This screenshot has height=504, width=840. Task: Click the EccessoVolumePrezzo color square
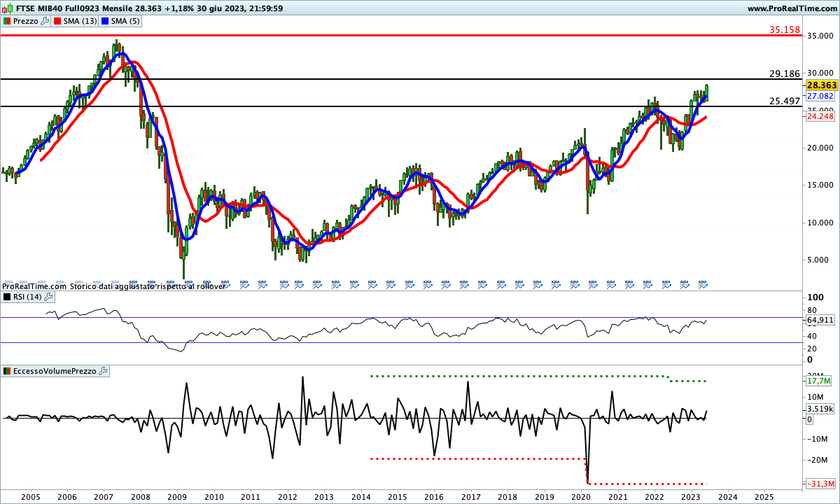click(7, 370)
